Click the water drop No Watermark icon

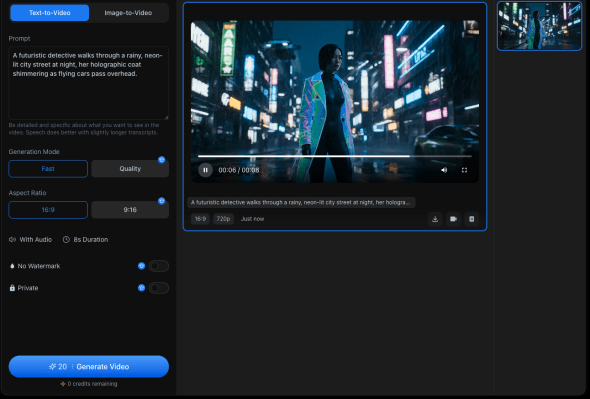pyautogui.click(x=12, y=266)
